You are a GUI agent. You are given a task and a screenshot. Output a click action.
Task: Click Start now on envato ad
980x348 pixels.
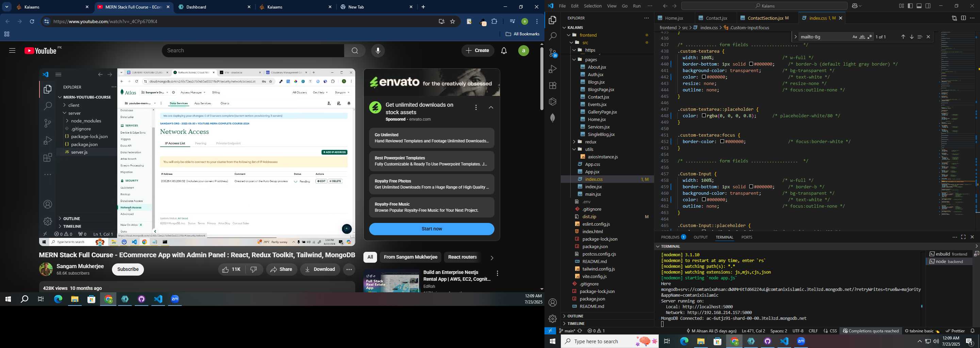click(x=432, y=229)
